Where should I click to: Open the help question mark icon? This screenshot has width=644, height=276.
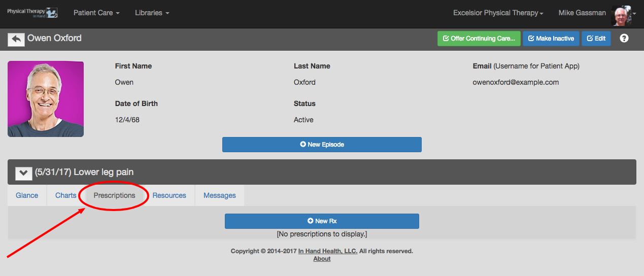pyautogui.click(x=624, y=38)
